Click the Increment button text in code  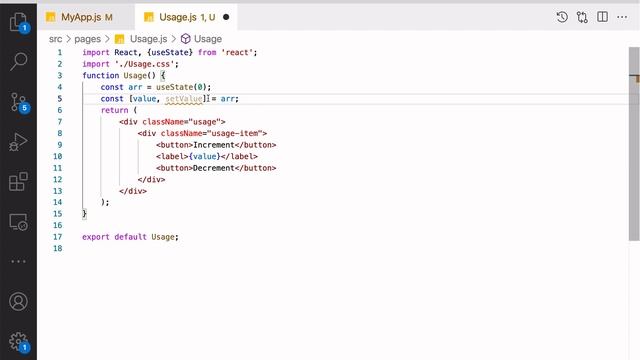[x=214, y=144]
